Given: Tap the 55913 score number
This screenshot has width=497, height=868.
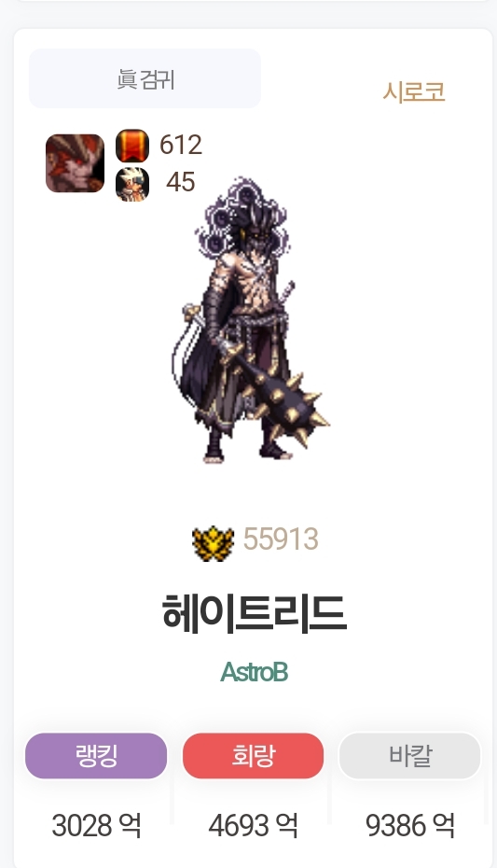Looking at the screenshot, I should coord(281,539).
